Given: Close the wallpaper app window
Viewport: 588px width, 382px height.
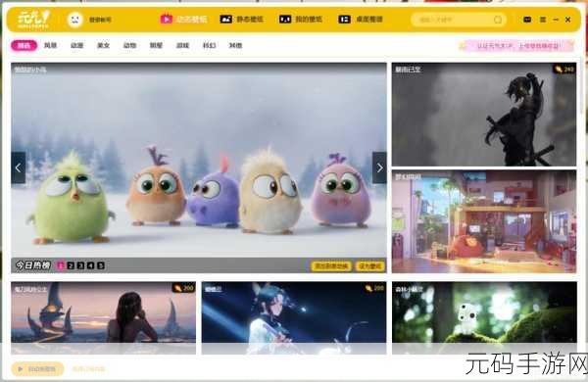Looking at the screenshot, I should click(567, 20).
